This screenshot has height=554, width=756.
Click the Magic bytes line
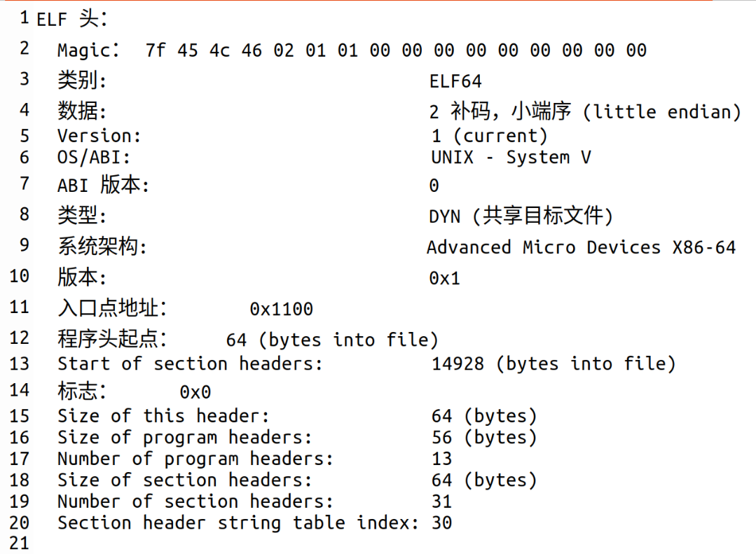(x=352, y=50)
